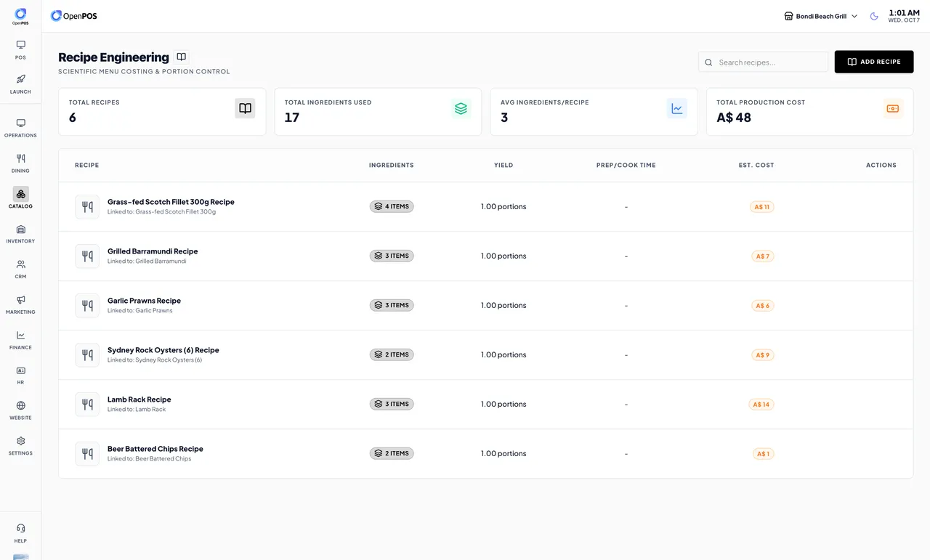
Task: Click the Est. Cost column header
Action: tap(756, 165)
